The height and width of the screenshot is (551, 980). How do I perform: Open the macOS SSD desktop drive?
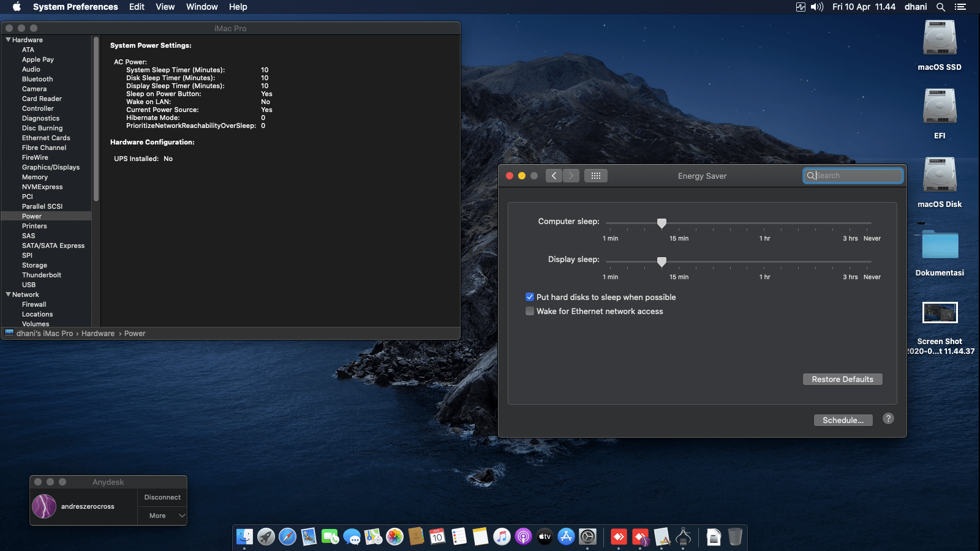940,39
